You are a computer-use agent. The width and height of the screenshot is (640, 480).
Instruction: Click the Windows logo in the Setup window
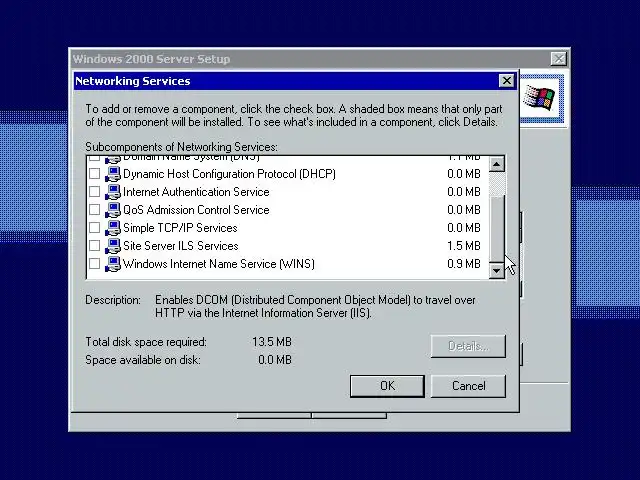click(540, 97)
